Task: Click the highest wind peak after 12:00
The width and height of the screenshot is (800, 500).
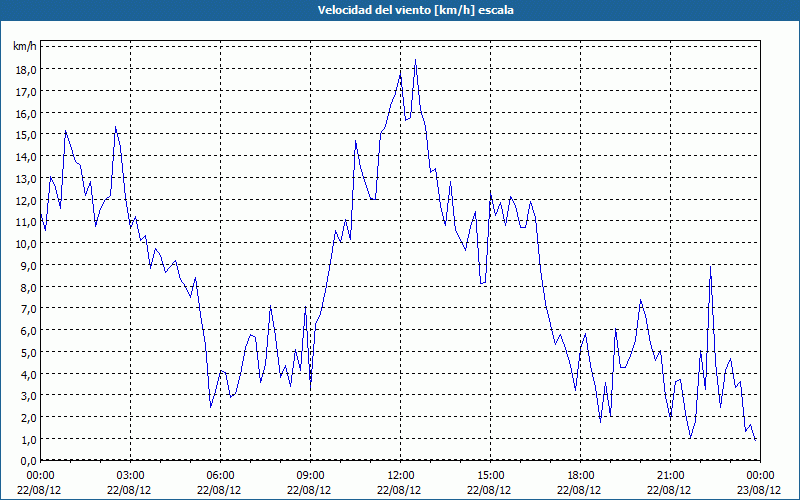Action: 415,60
